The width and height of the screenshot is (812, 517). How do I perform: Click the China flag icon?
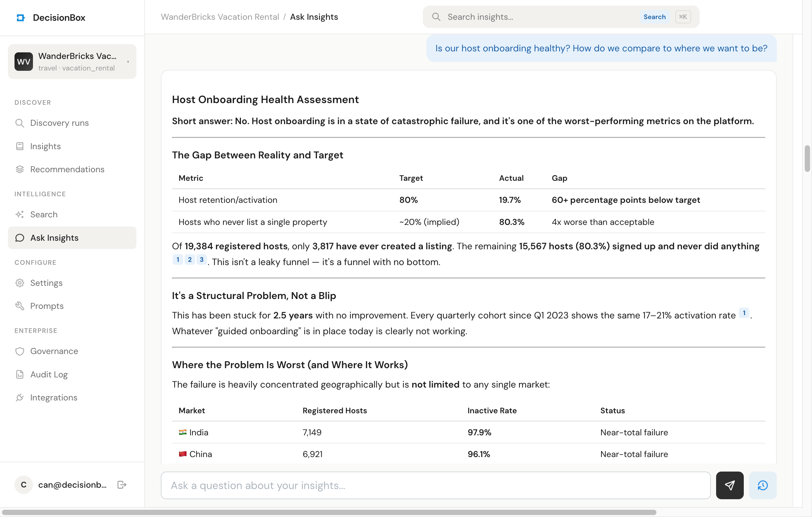pos(183,454)
